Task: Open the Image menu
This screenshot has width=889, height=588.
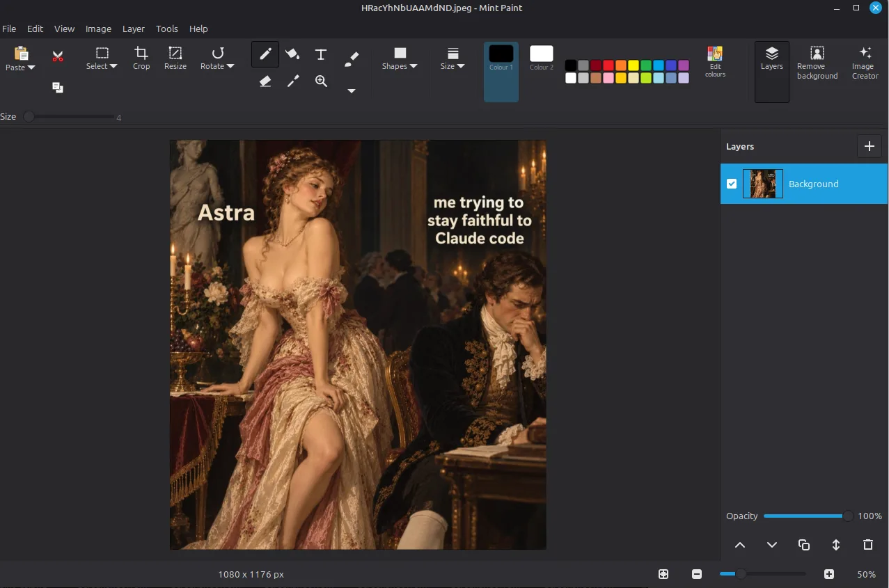Action: [98, 29]
